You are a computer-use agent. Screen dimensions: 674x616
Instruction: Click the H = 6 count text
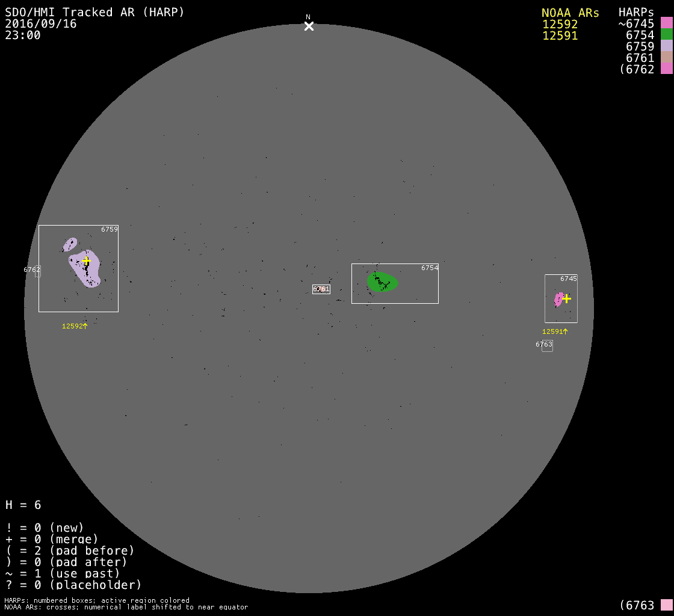pos(23,505)
